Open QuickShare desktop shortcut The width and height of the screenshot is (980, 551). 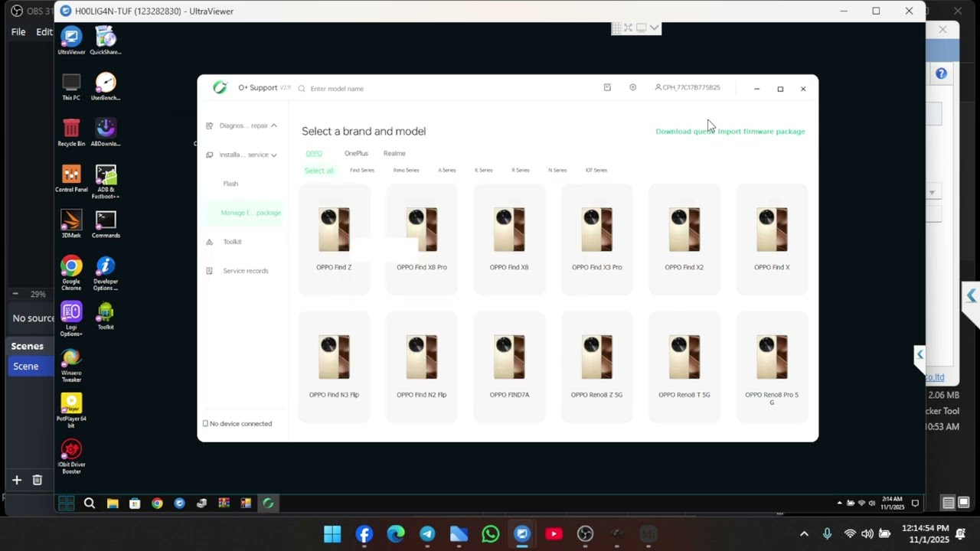(x=106, y=41)
